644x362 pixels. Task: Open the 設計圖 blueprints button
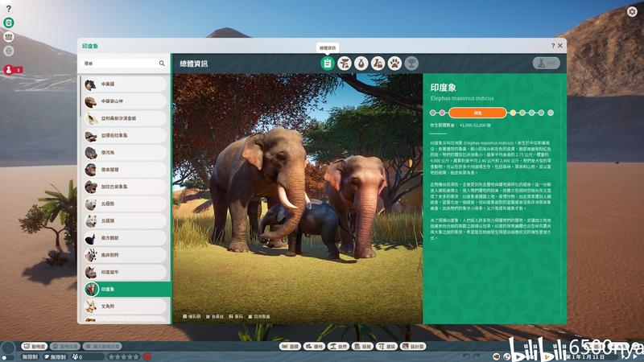click(413, 347)
